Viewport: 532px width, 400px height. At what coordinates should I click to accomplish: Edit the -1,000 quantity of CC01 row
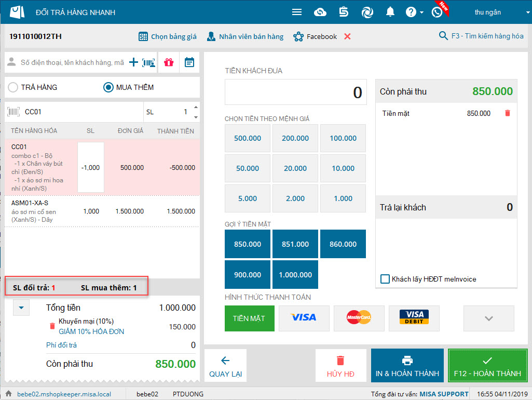(91, 167)
